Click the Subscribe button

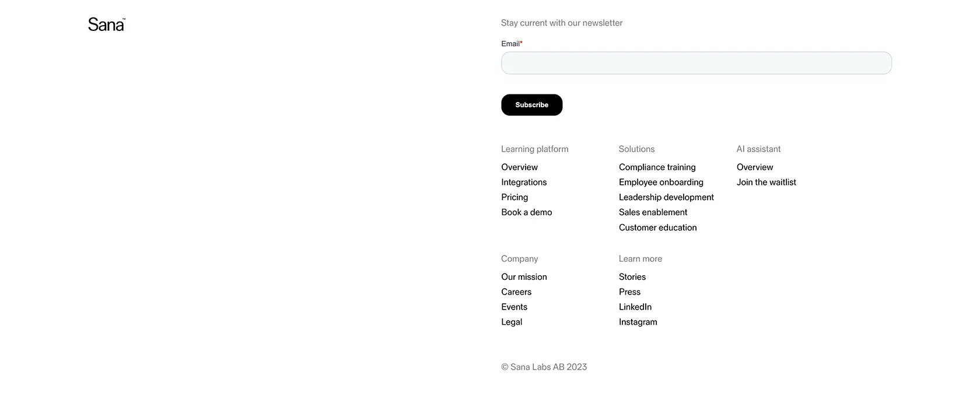pyautogui.click(x=531, y=105)
